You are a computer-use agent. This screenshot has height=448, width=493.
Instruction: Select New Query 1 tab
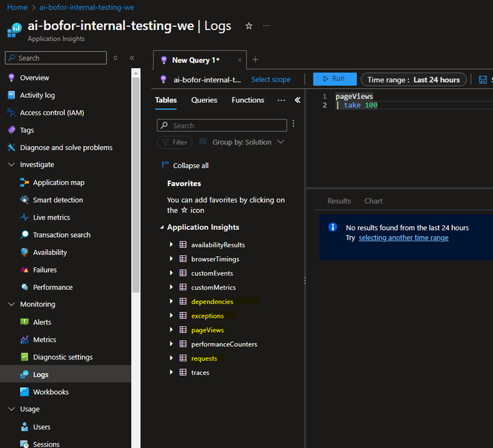coord(196,60)
